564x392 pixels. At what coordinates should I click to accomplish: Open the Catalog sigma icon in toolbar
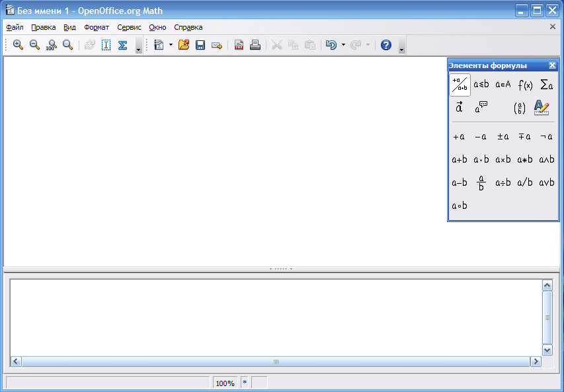coord(122,45)
